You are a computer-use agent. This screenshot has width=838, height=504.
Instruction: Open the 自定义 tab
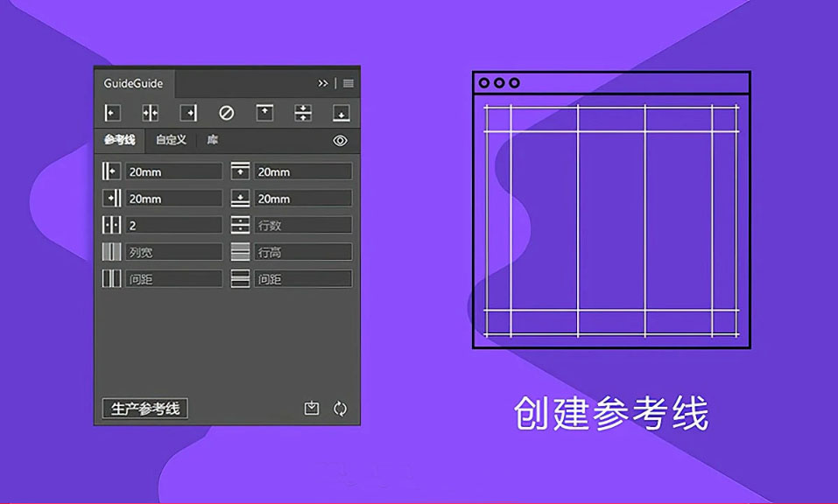[171, 140]
